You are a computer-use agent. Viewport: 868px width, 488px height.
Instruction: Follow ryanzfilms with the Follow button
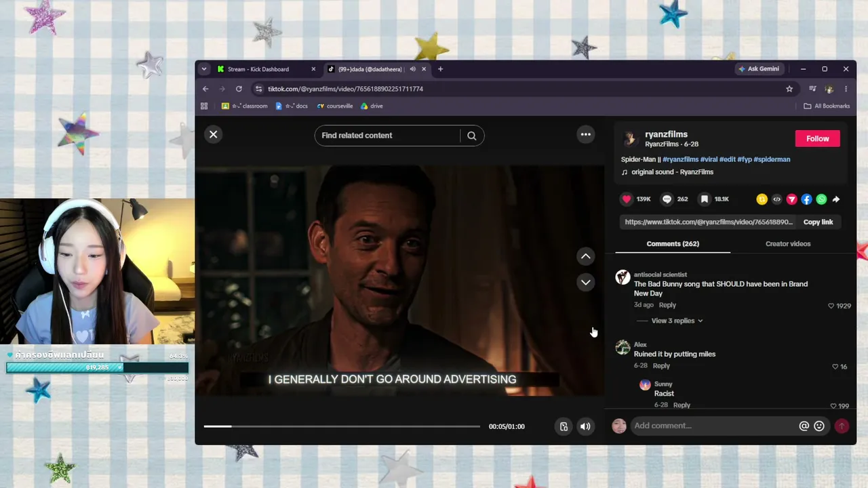817,138
